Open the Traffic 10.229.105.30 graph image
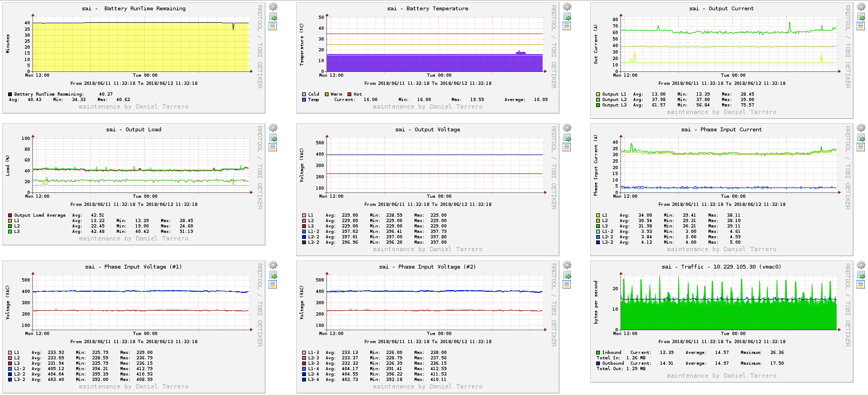 pos(722,322)
